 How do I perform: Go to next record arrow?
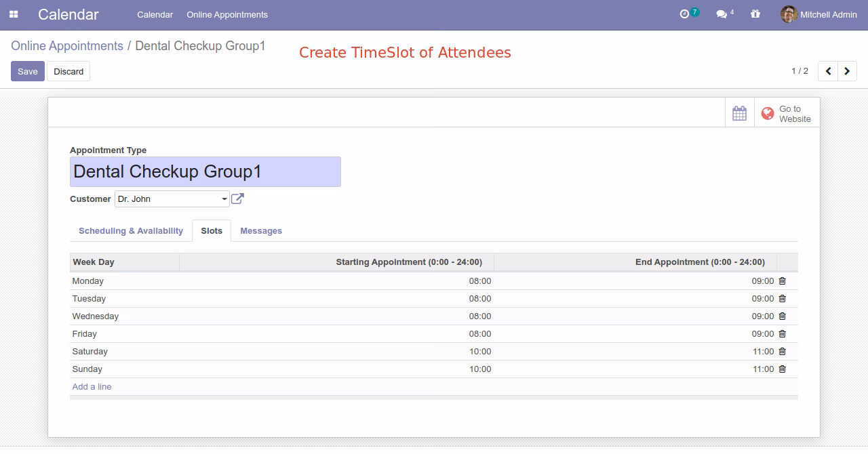(848, 71)
